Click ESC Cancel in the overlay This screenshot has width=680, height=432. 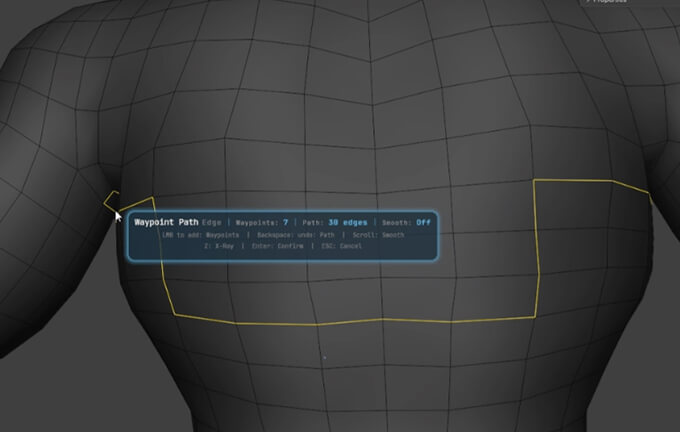[337, 245]
